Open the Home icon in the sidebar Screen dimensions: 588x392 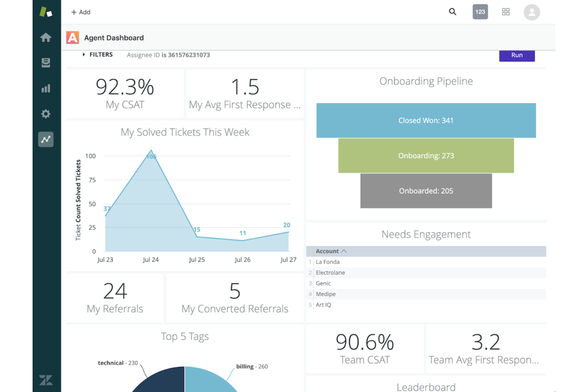click(46, 37)
